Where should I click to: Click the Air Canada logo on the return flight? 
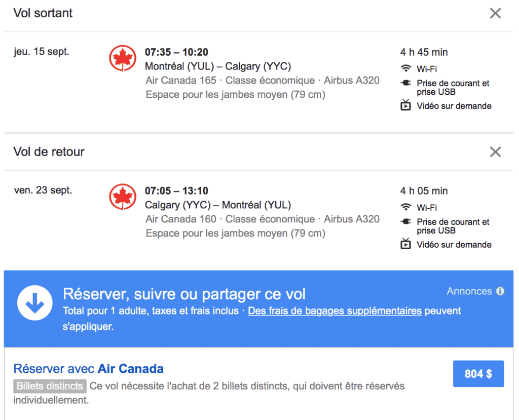(122, 197)
